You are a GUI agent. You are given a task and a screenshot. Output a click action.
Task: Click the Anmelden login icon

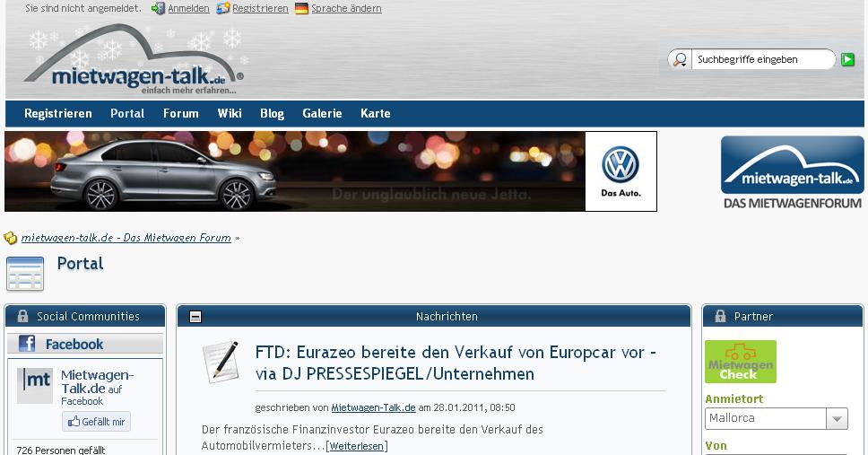159,8
